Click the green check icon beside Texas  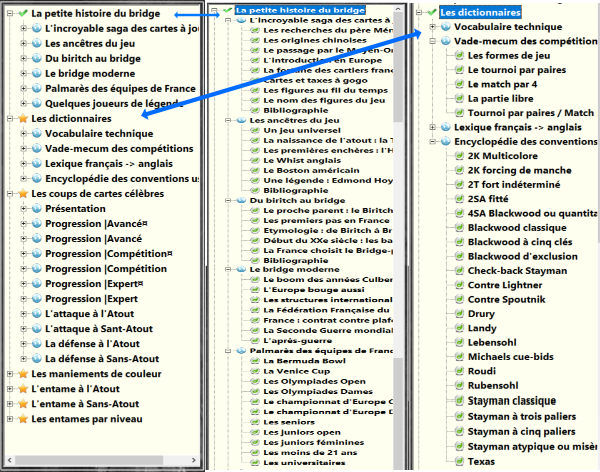(459, 462)
